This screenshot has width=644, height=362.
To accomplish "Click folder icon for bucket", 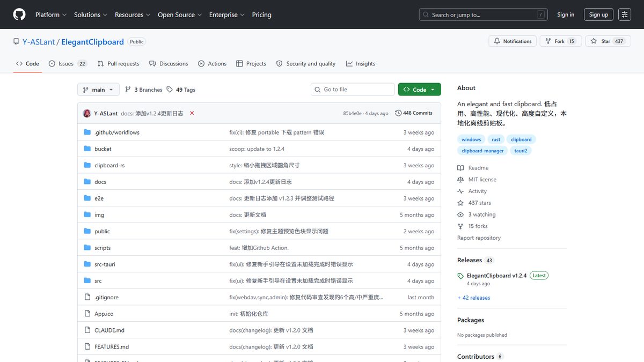I will click(x=87, y=149).
